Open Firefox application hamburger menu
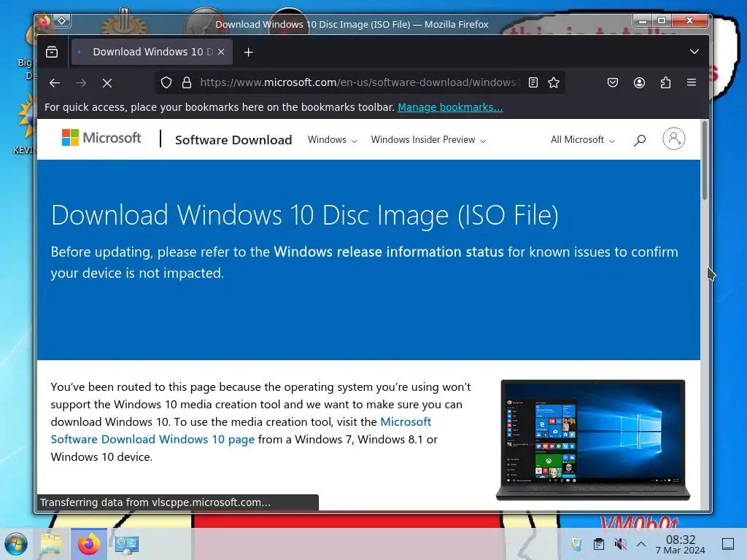 tap(692, 82)
